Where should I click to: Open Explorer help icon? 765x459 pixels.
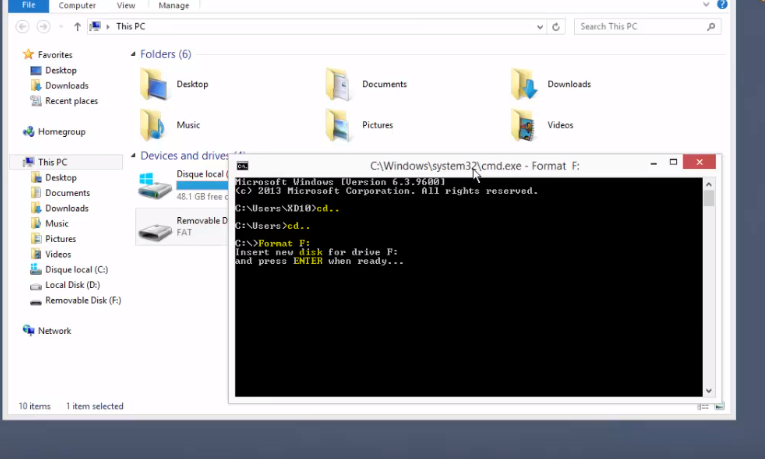(x=722, y=4)
